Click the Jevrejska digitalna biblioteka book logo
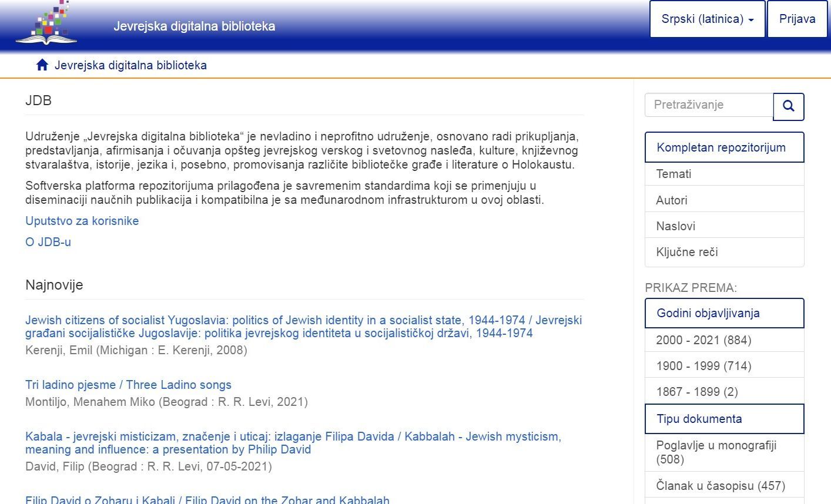831x504 pixels. [46, 23]
